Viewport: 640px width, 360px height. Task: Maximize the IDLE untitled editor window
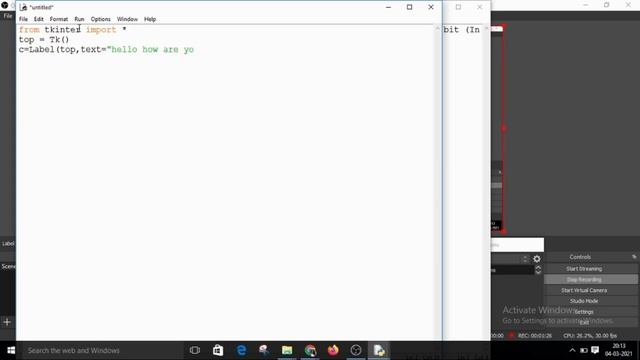409,7
